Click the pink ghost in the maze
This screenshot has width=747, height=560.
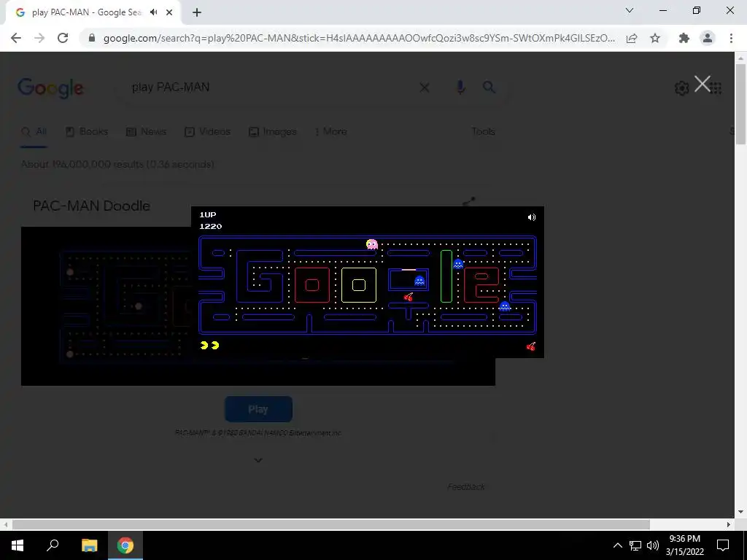click(x=371, y=244)
